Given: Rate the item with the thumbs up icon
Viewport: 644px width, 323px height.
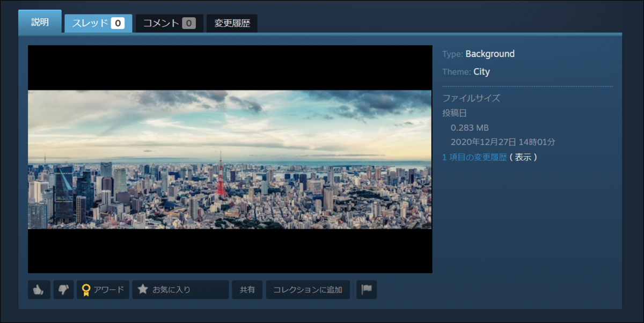Looking at the screenshot, I should [x=39, y=289].
